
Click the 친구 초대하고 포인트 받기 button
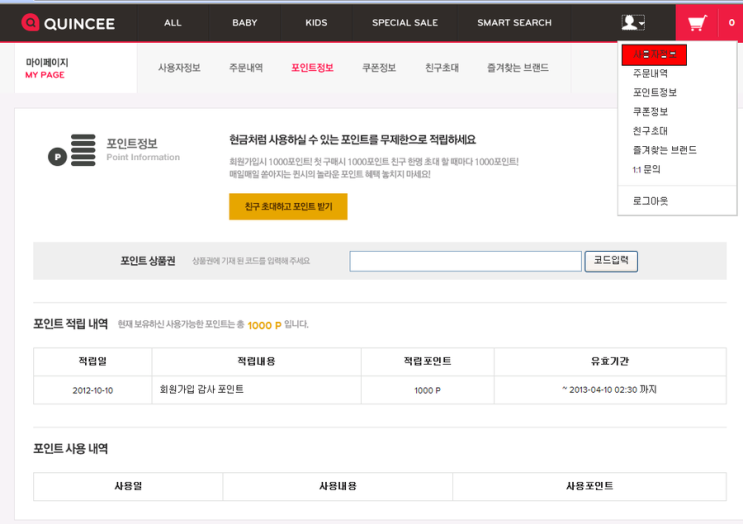point(288,207)
